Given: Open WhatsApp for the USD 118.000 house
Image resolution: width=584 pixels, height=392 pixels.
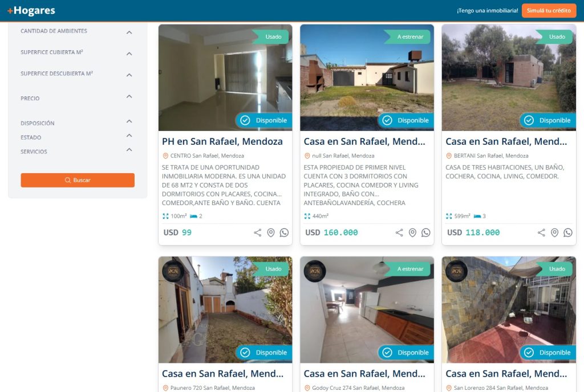Looking at the screenshot, I should [x=568, y=233].
